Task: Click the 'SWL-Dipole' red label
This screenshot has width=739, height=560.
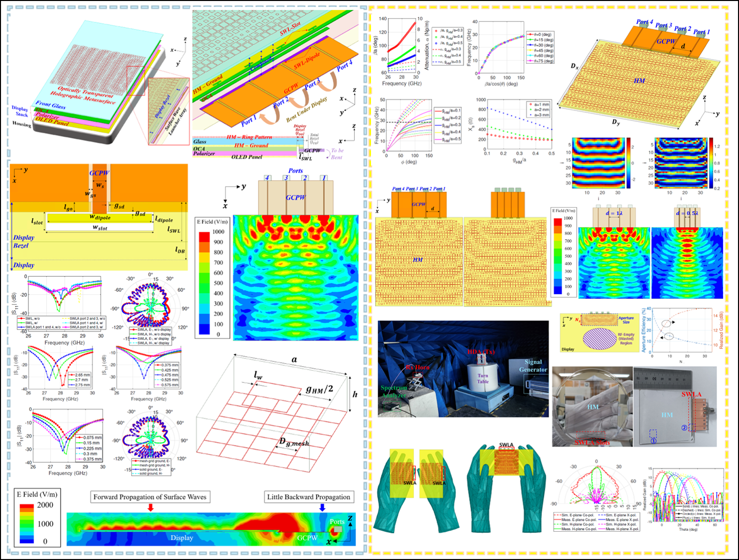Action: (x=307, y=62)
